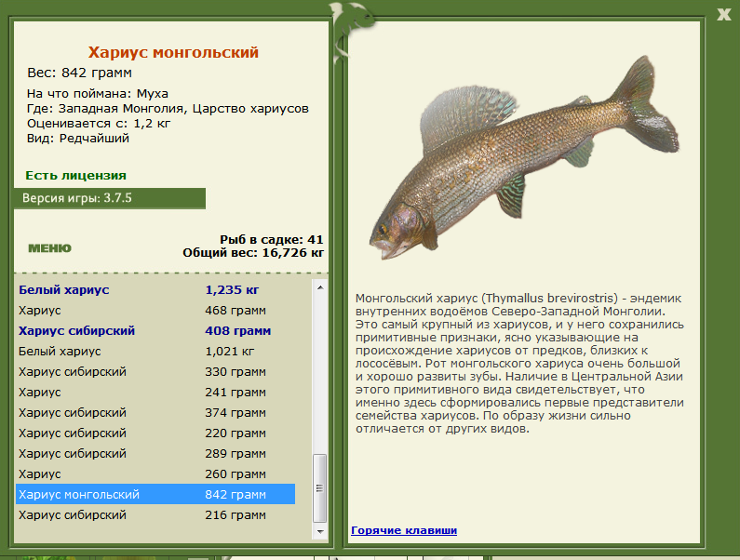Select Хариус 468 грамм row
The height and width of the screenshot is (560, 740).
pos(155,311)
